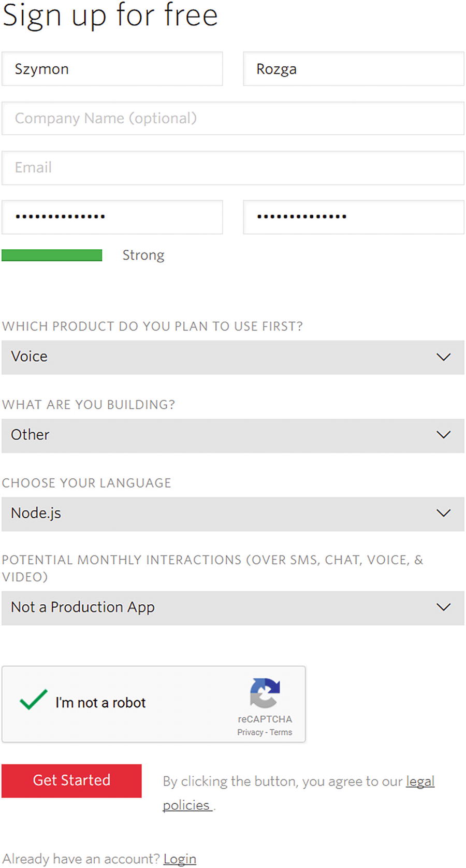Toggle the I'm not a robot checkmark

point(34,700)
